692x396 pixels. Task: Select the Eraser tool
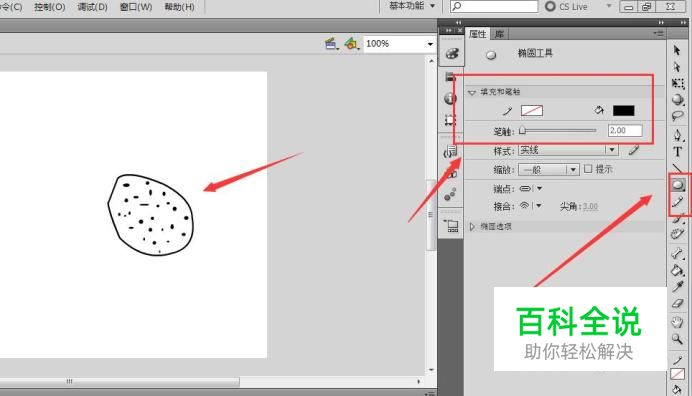[677, 304]
